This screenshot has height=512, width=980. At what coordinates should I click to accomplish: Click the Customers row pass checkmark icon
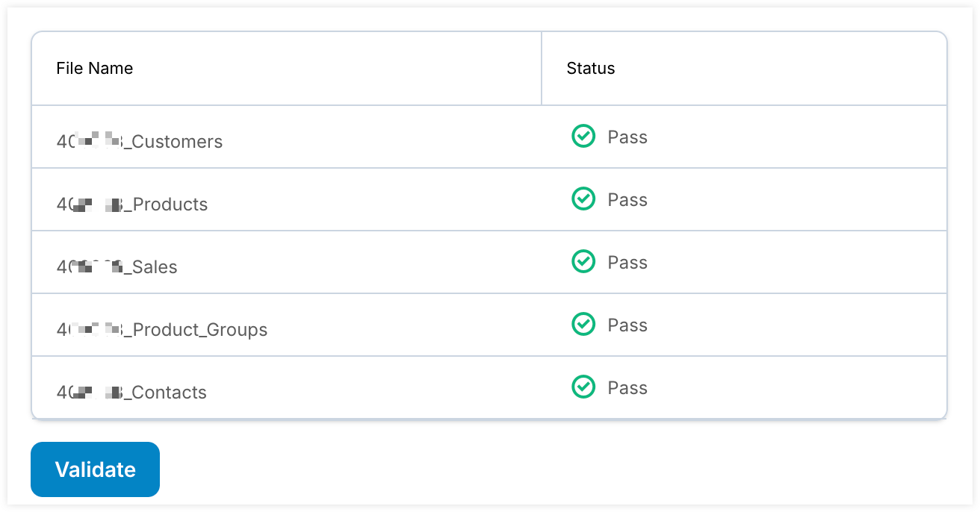(583, 137)
